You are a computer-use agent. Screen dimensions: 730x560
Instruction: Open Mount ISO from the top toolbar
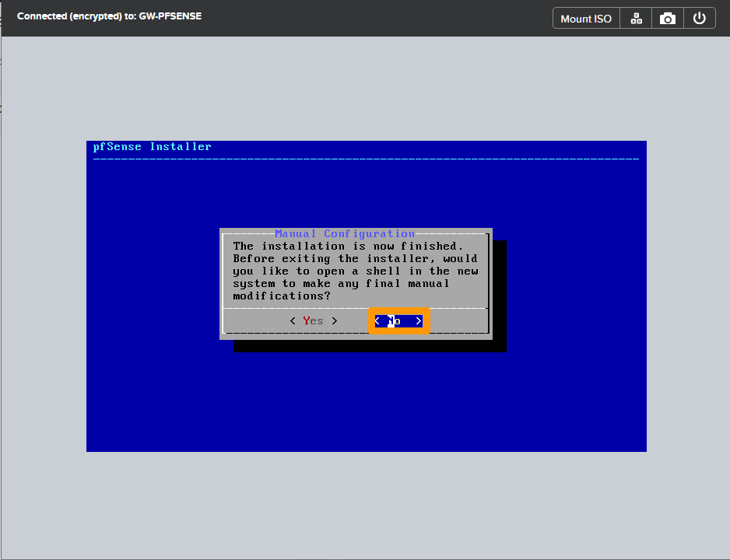point(585,17)
